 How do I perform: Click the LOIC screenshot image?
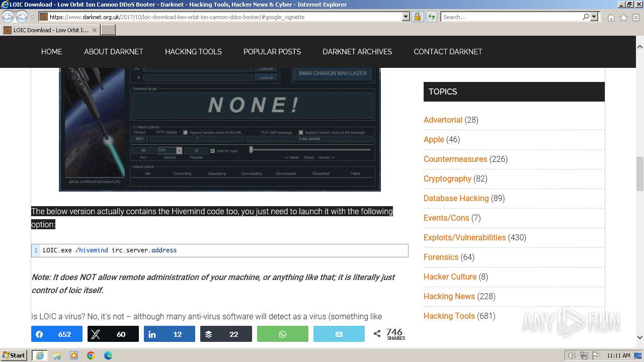click(220, 129)
